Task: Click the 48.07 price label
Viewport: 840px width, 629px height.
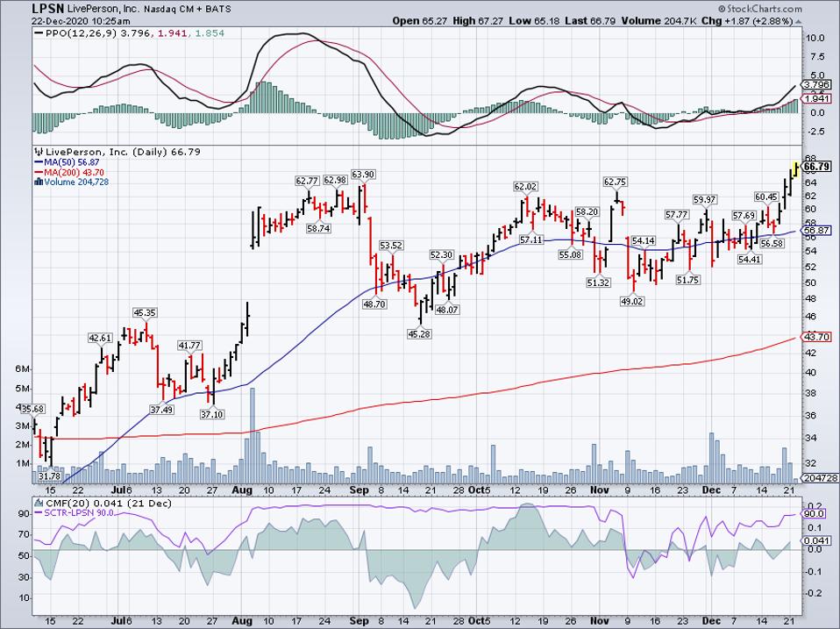Action: click(x=447, y=310)
